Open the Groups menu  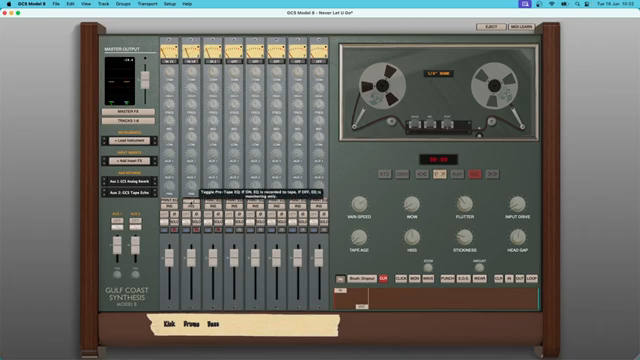123,4
